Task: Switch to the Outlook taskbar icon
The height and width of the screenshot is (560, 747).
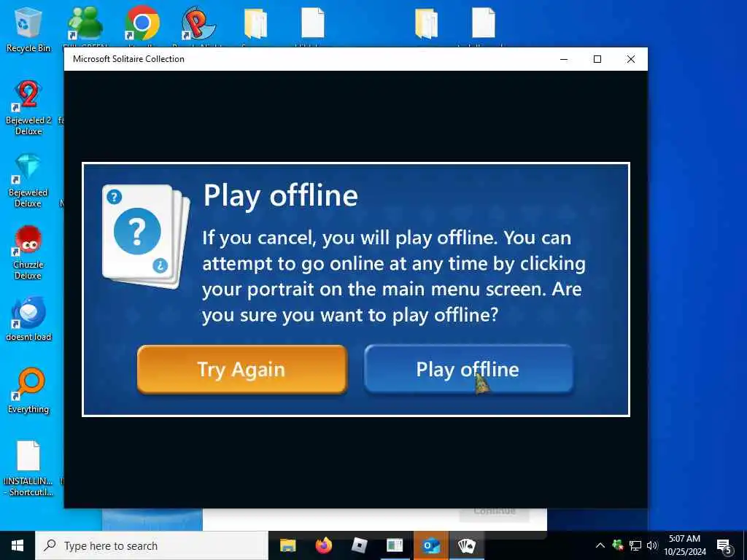Action: [430, 545]
